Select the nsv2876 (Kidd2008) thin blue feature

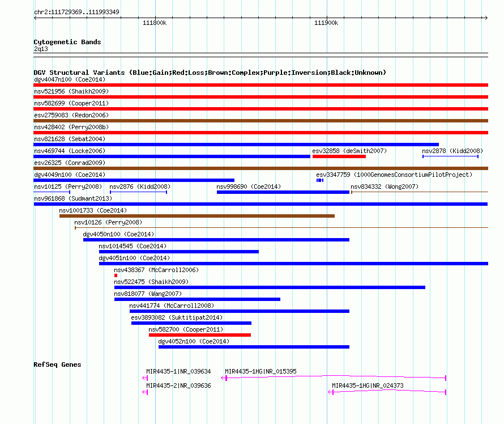tap(138, 192)
